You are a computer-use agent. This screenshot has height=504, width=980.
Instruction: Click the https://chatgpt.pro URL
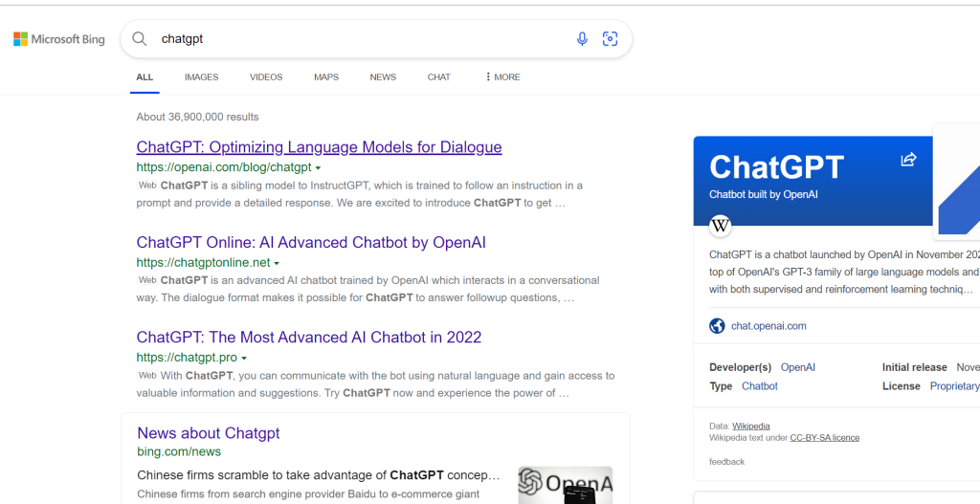tap(187, 358)
